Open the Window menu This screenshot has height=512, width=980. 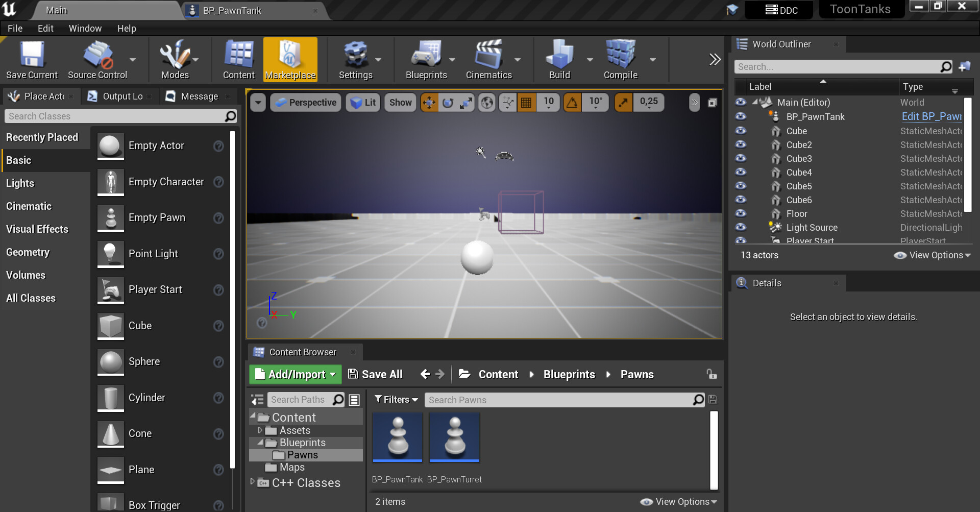click(85, 29)
